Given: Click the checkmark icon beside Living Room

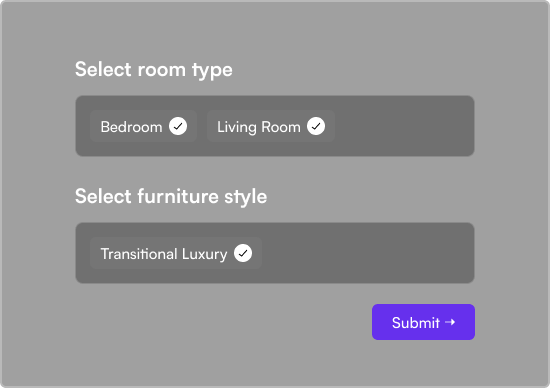Looking at the screenshot, I should point(316,126).
